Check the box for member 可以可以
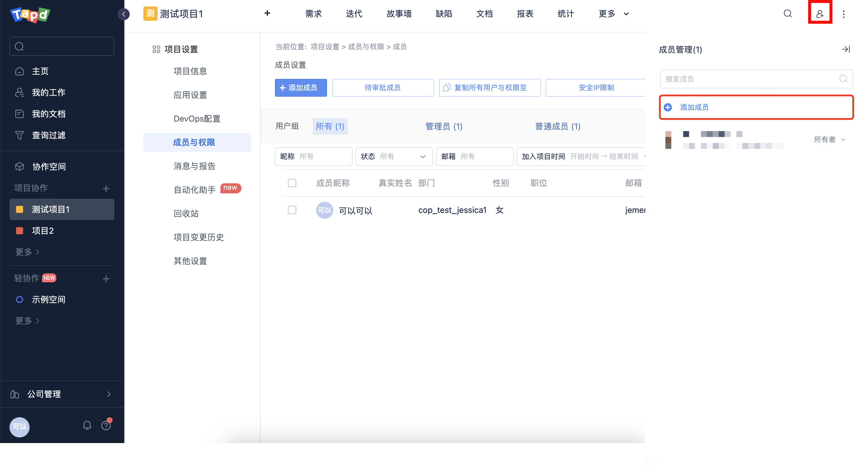 click(x=292, y=210)
